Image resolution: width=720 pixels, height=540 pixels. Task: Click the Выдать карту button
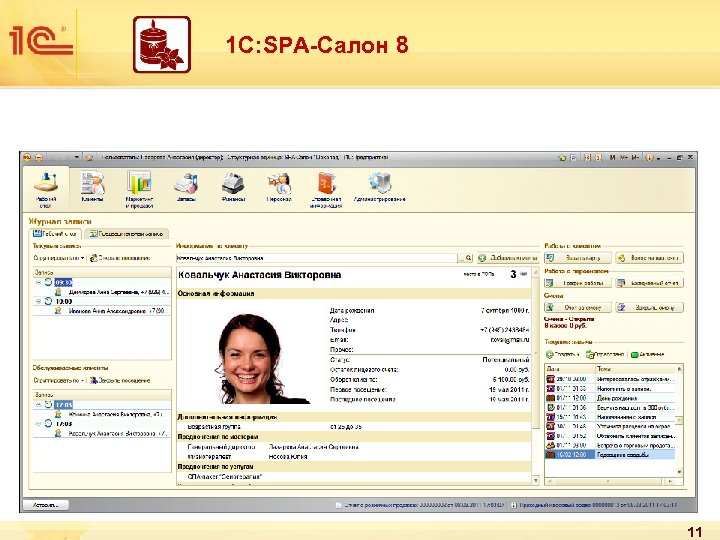tap(578, 258)
